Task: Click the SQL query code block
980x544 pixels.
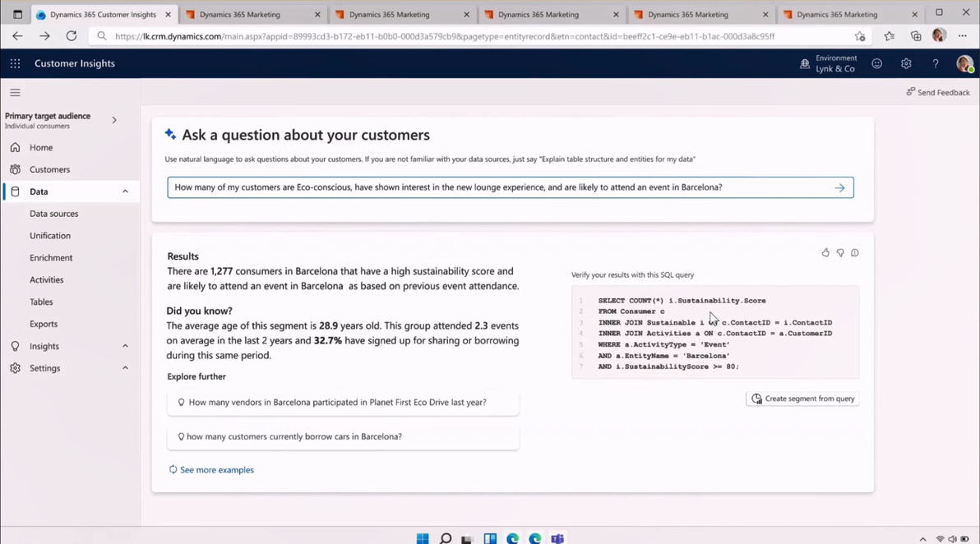Action: [x=715, y=332]
